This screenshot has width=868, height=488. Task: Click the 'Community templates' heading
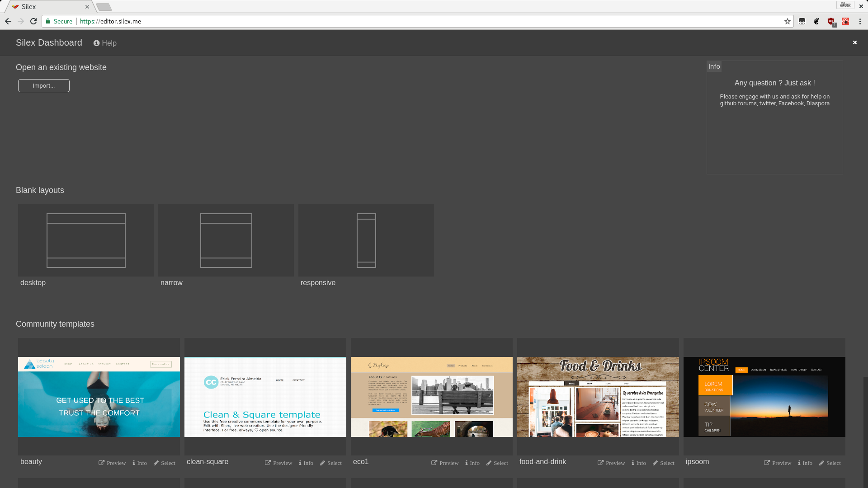click(x=55, y=324)
